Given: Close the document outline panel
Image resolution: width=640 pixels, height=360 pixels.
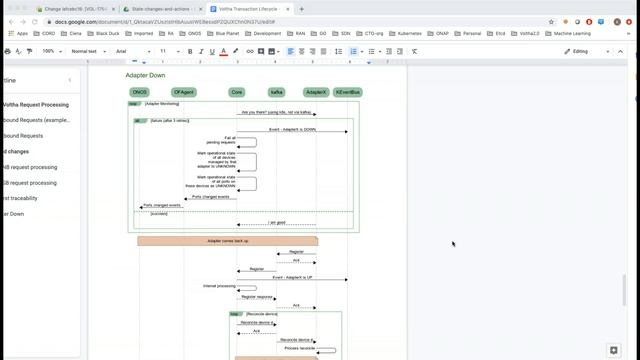Looking at the screenshot, I should pyautogui.click(x=70, y=80).
